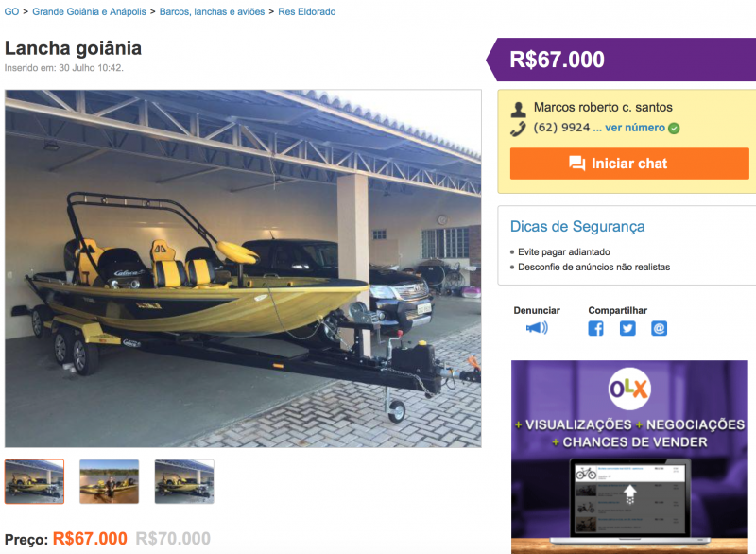Select the second thumbnail with lake photo

tap(110, 481)
